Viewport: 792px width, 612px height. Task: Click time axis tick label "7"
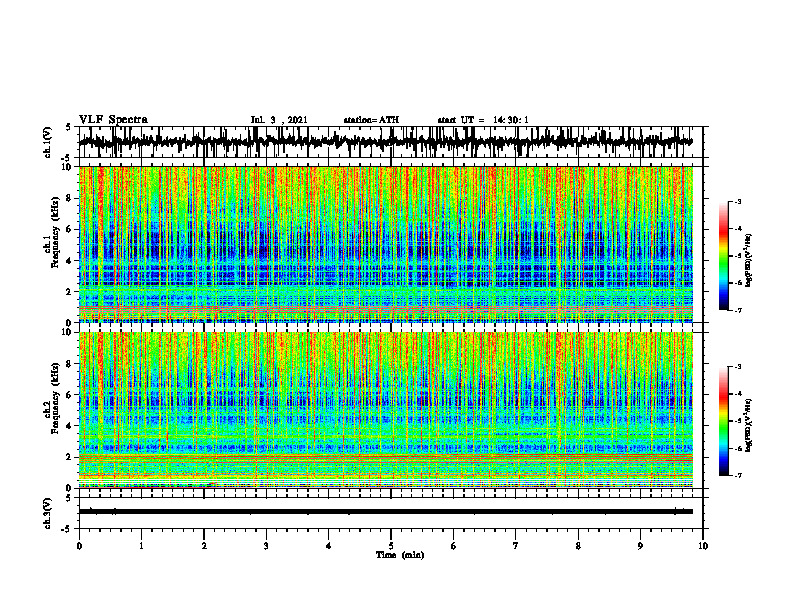pos(516,546)
